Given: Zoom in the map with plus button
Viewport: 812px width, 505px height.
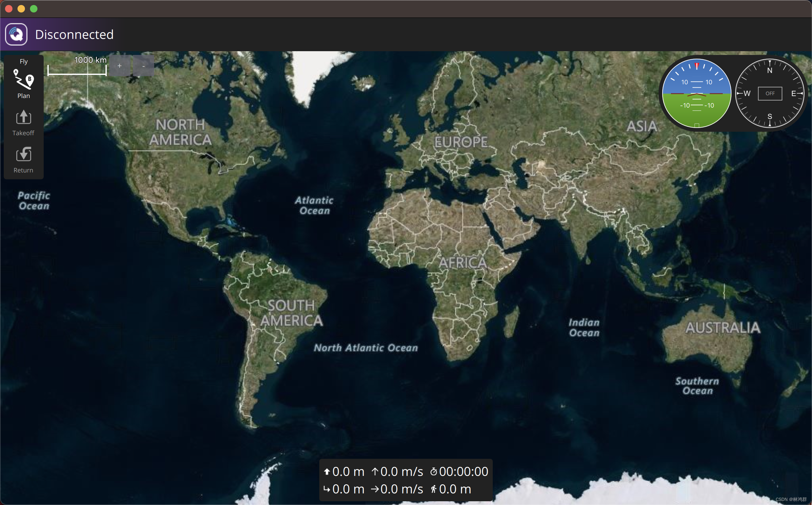Looking at the screenshot, I should tap(120, 66).
